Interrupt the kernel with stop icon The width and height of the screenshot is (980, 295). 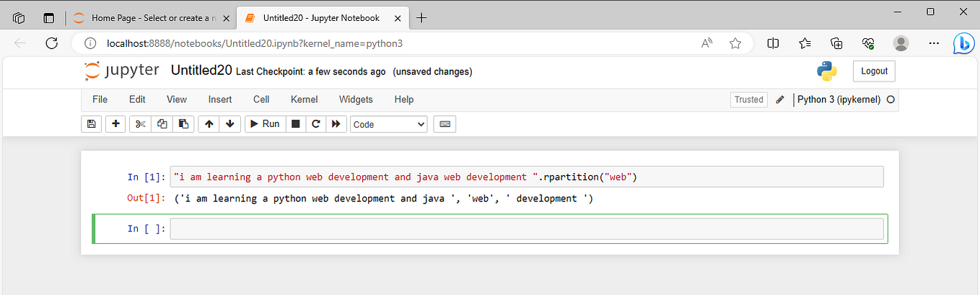point(295,124)
